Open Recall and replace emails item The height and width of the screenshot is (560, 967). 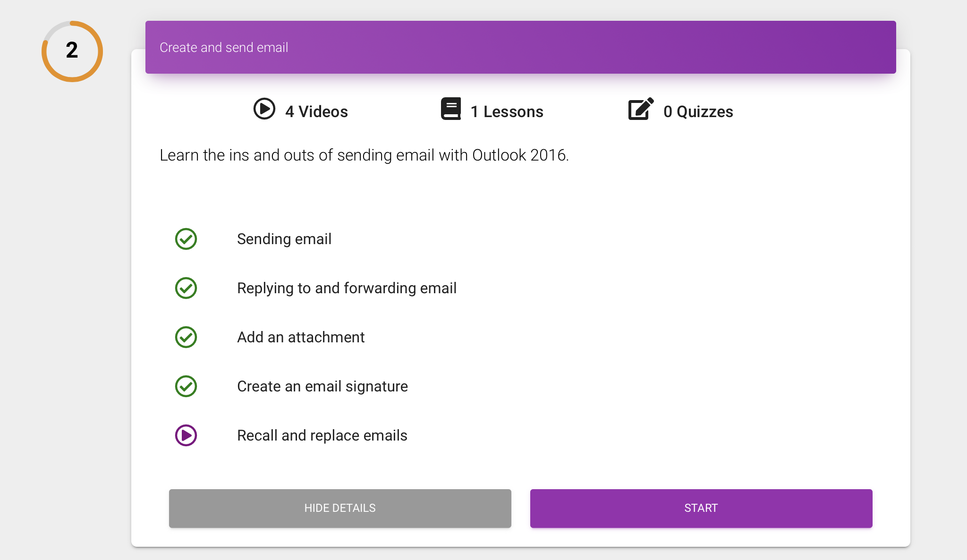(x=322, y=435)
